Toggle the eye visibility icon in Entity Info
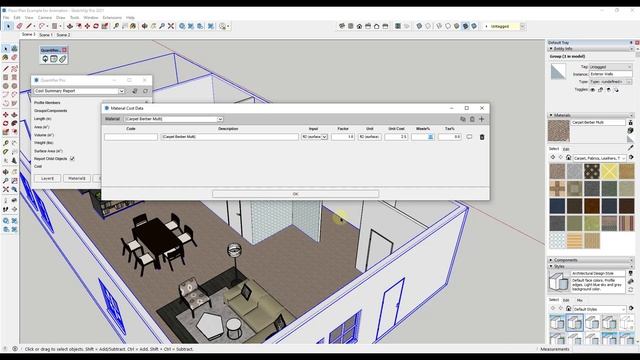This screenshot has height=360, width=640. (x=593, y=90)
